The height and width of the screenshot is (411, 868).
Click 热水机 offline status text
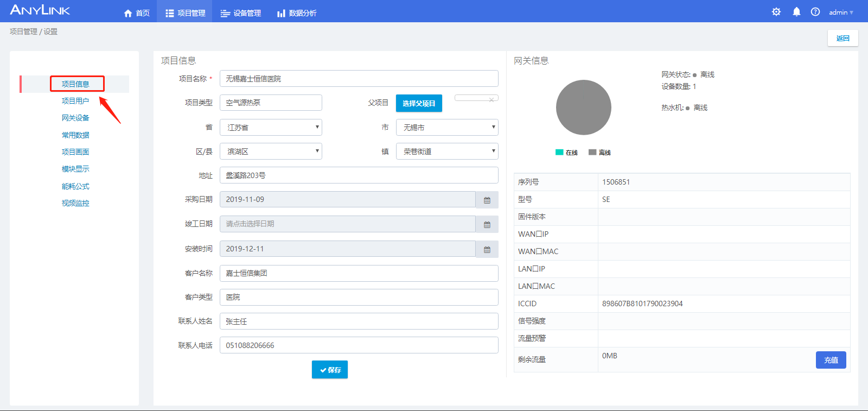pos(685,108)
